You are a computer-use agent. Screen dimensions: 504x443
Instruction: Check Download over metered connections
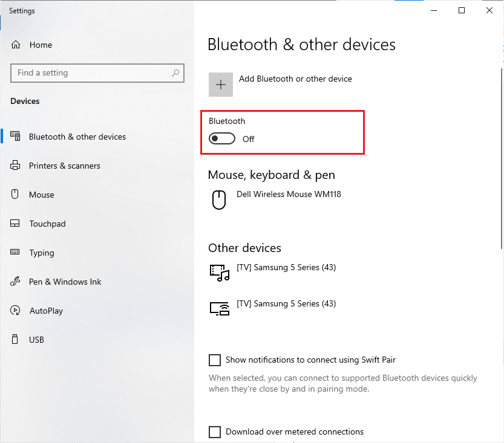pos(215,432)
